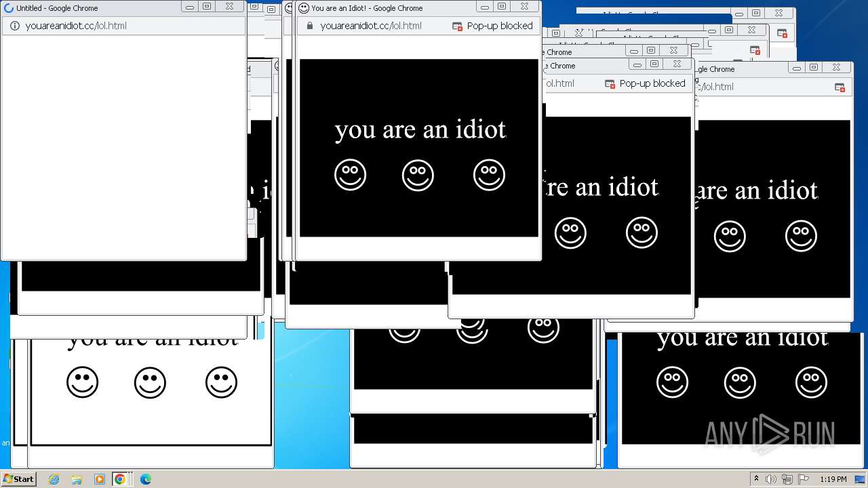Click lock icon in 'You are an Idiot!' window
This screenshot has height=488, width=868.
(310, 26)
